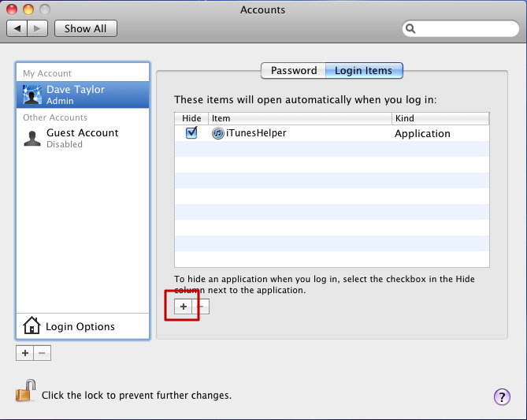The image size is (527, 420).
Task: Uncheck the Hide checkbox for iTunesHelper
Action: coord(191,132)
